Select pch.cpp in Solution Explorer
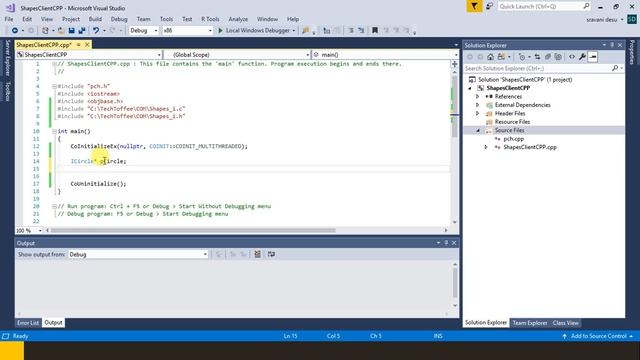The height and width of the screenshot is (360, 640). (x=513, y=139)
